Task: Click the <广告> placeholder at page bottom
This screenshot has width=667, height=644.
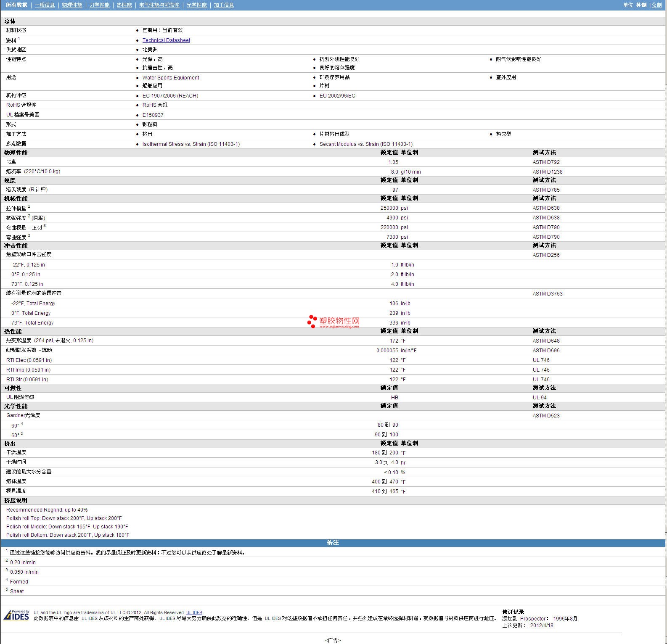Action: coord(333,640)
